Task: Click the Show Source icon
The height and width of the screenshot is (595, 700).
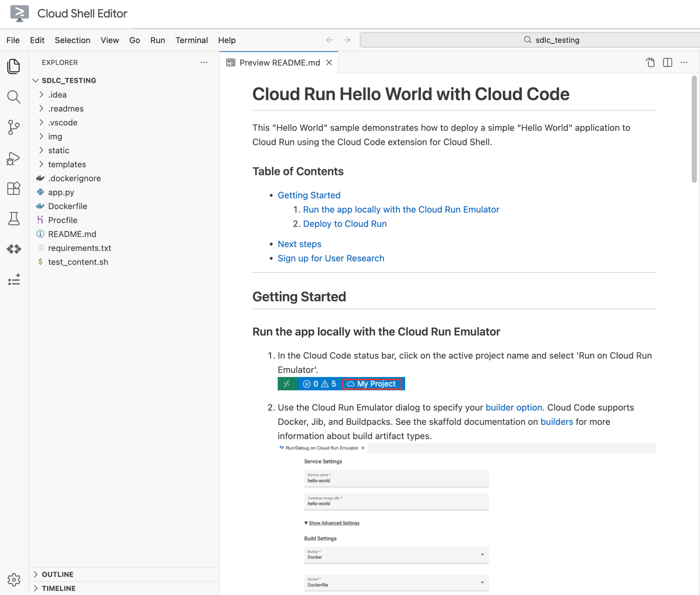Action: point(650,63)
